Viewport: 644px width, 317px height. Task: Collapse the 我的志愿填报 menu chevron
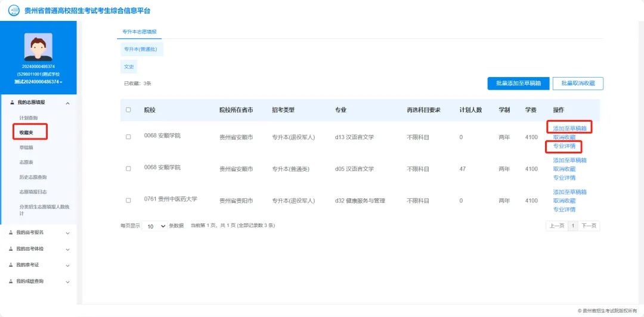tap(67, 103)
